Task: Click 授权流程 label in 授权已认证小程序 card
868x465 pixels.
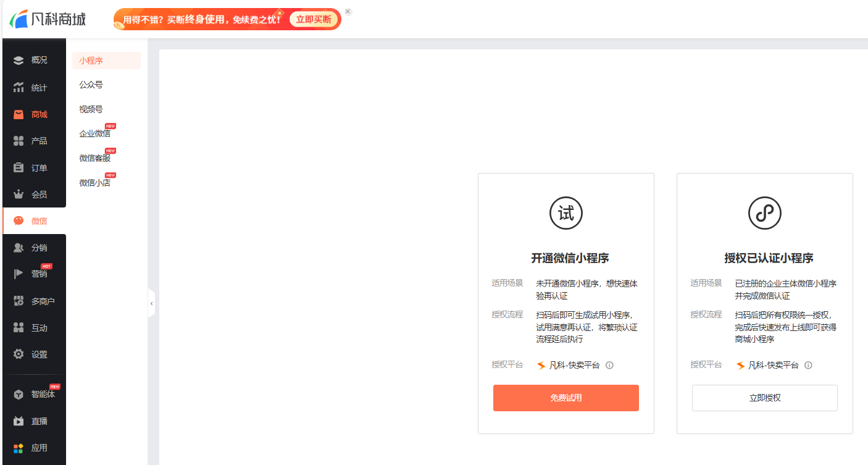Action: [x=706, y=314]
